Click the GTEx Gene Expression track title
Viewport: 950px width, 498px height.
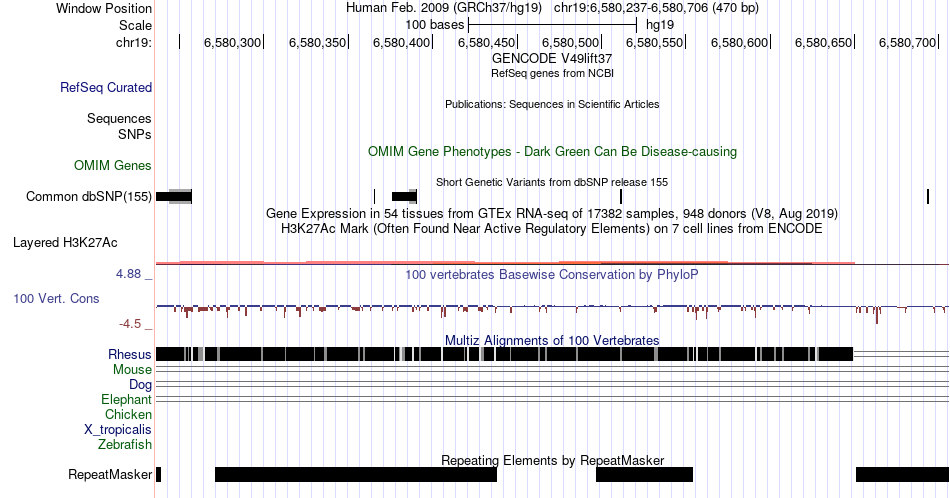pos(552,213)
